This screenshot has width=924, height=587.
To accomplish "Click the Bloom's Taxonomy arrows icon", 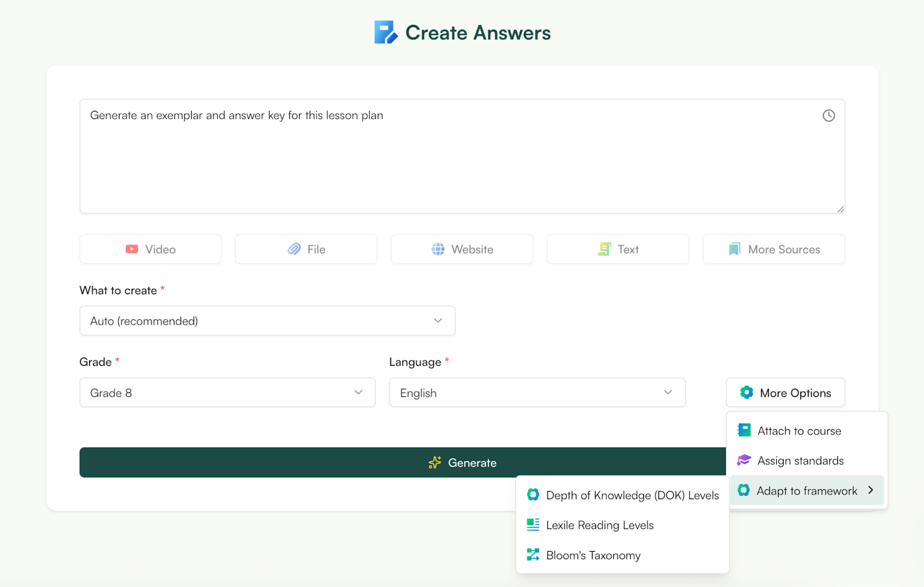I will [532, 555].
